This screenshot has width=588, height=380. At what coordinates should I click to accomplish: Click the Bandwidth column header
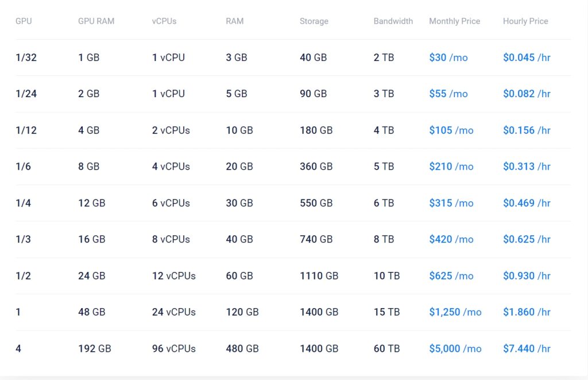point(393,21)
